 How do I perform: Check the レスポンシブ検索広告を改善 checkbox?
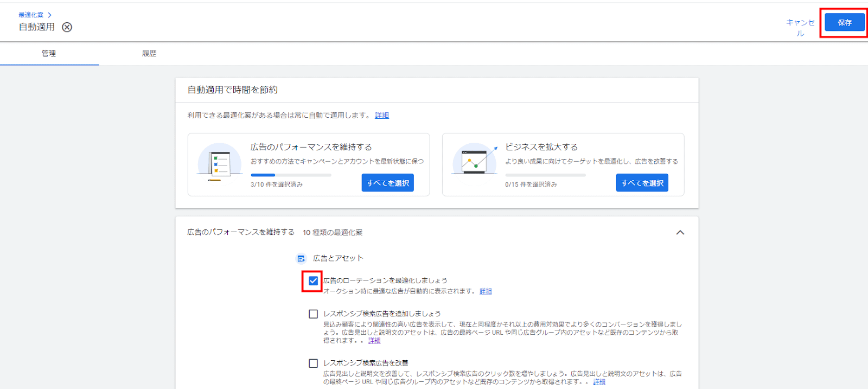coord(313,364)
